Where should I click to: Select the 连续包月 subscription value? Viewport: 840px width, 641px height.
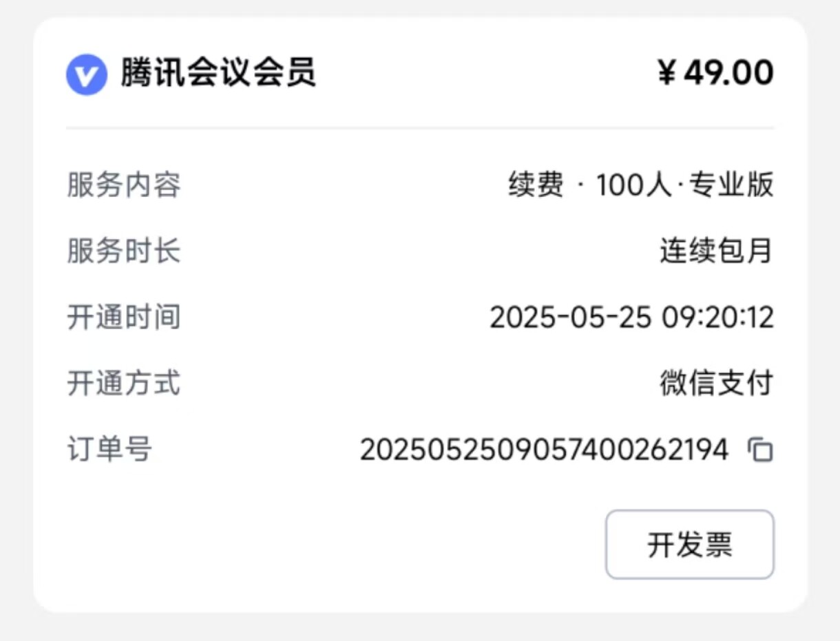[717, 251]
